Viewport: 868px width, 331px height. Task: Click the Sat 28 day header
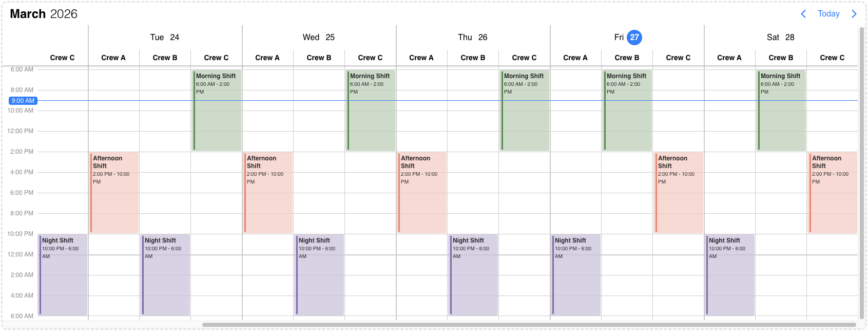pyautogui.click(x=780, y=38)
